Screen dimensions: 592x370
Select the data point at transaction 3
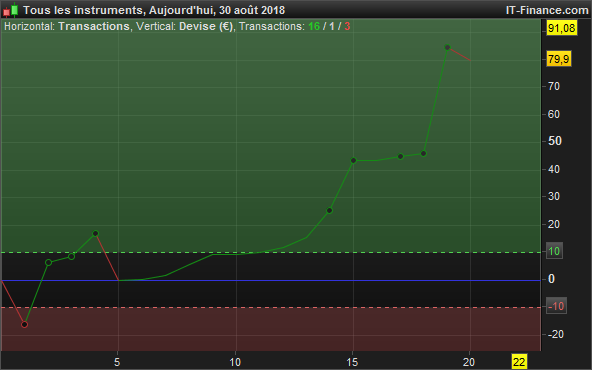point(71,256)
